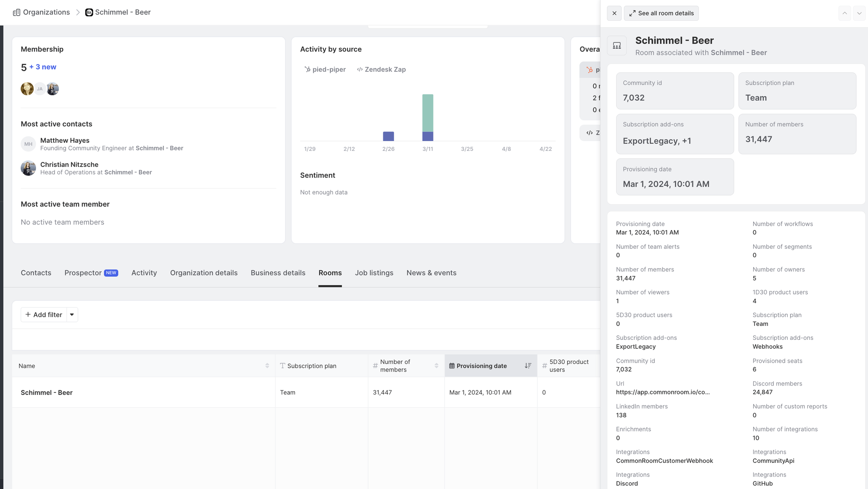Click the Number of integrations value 10
The width and height of the screenshot is (868, 489).
756,438
